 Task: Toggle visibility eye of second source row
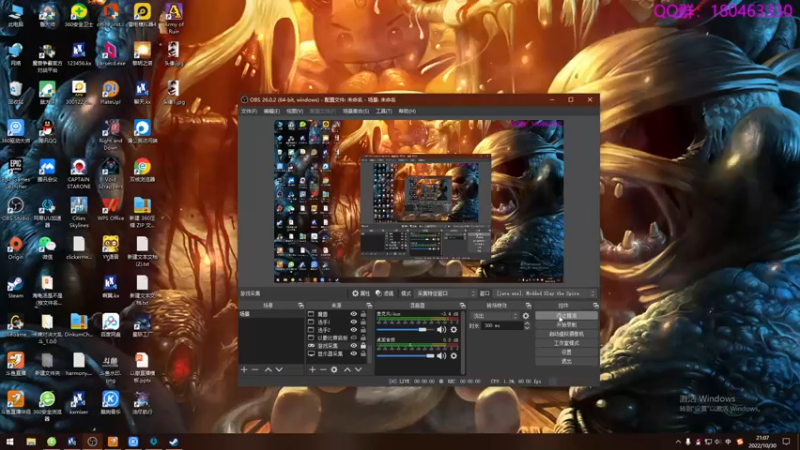click(354, 322)
